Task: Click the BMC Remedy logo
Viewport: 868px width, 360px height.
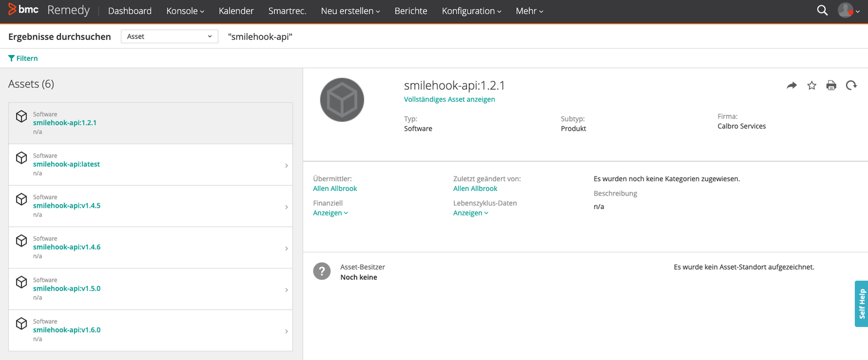Action: (49, 10)
